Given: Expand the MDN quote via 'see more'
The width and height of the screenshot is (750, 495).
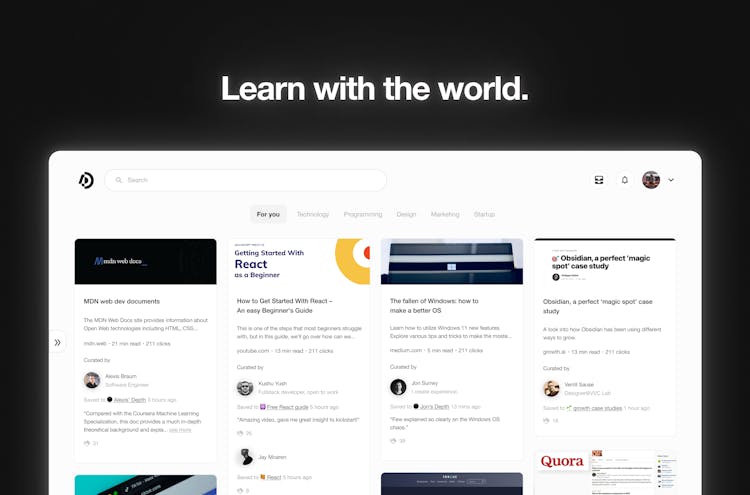Looking at the screenshot, I should point(180,430).
